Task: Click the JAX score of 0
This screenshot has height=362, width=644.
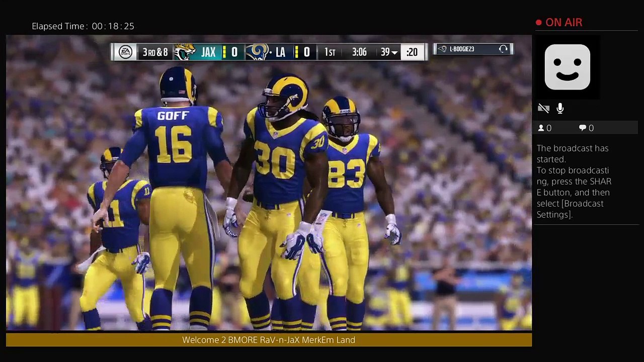Action: pyautogui.click(x=234, y=52)
